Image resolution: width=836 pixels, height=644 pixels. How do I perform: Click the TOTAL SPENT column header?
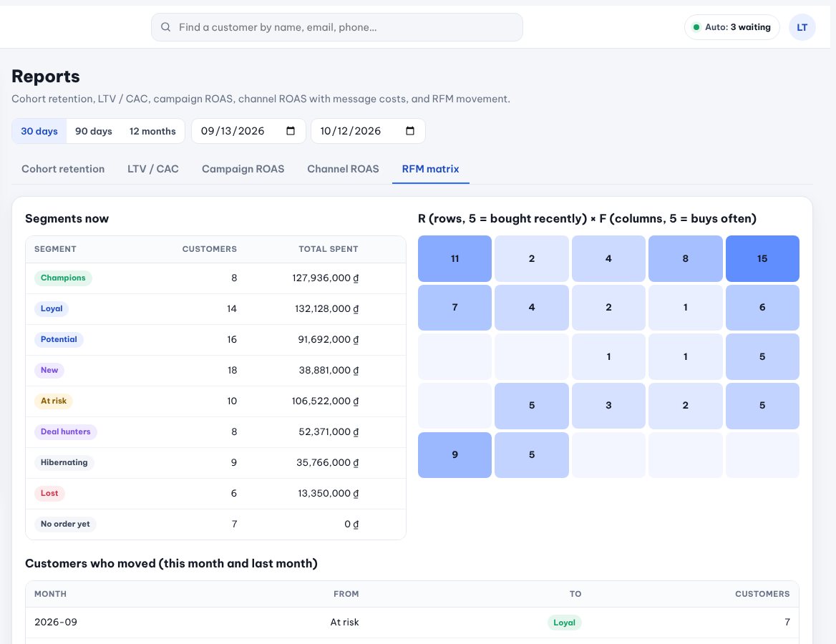coord(329,249)
